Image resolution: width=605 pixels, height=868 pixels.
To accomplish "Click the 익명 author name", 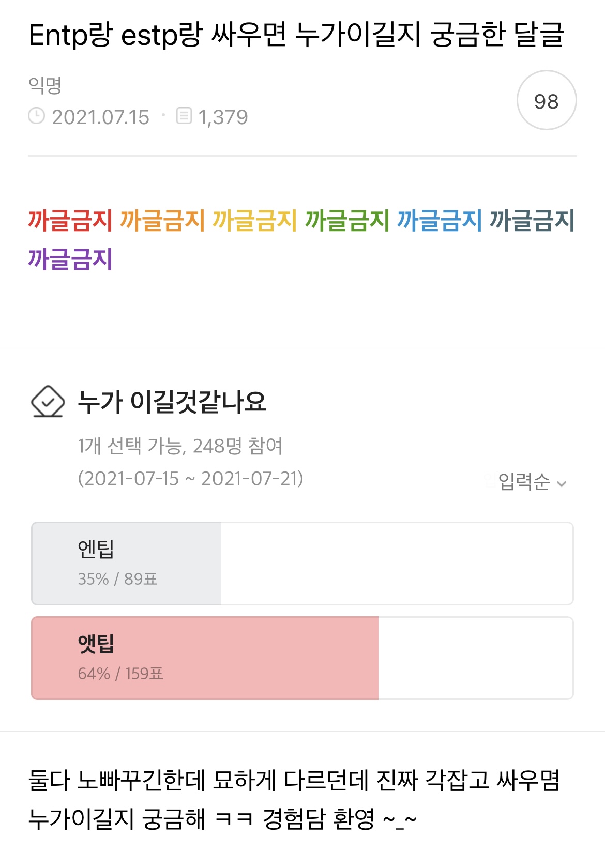I will point(45,85).
